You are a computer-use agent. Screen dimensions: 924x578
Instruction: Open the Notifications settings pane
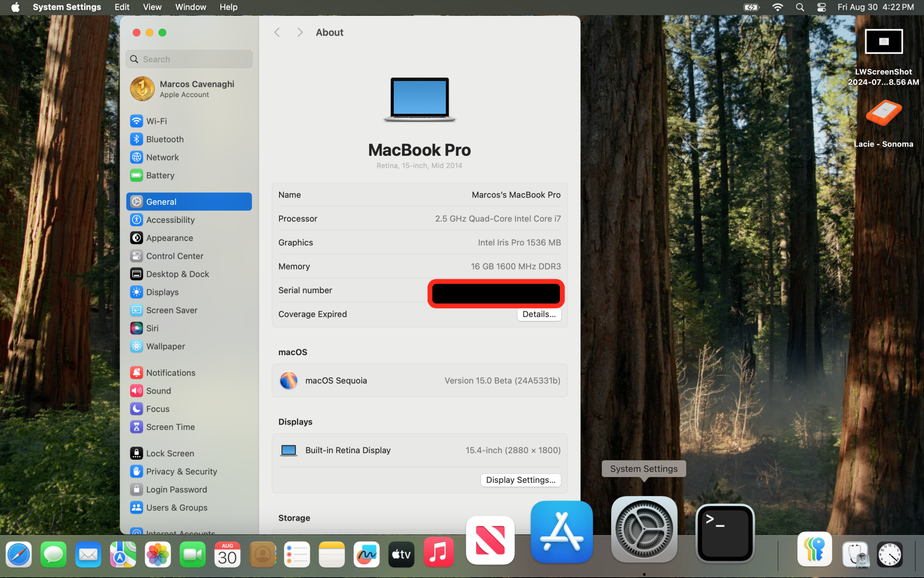point(170,373)
